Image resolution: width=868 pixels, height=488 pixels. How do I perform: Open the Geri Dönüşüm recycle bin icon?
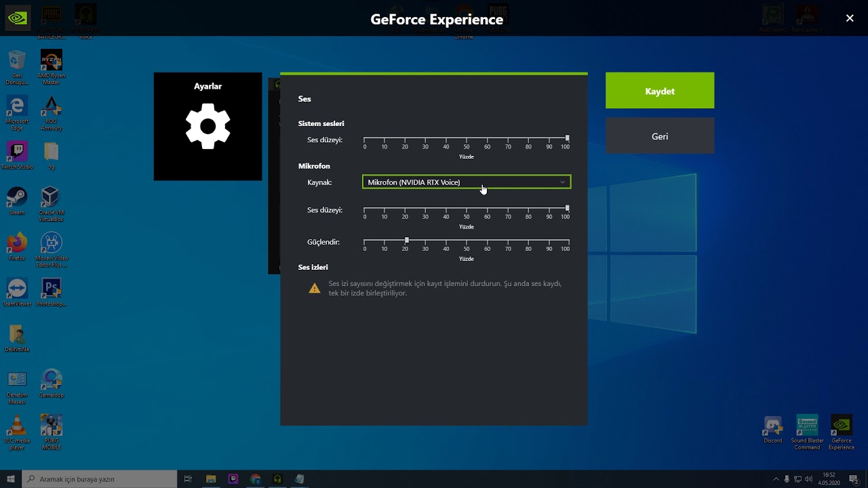click(17, 68)
